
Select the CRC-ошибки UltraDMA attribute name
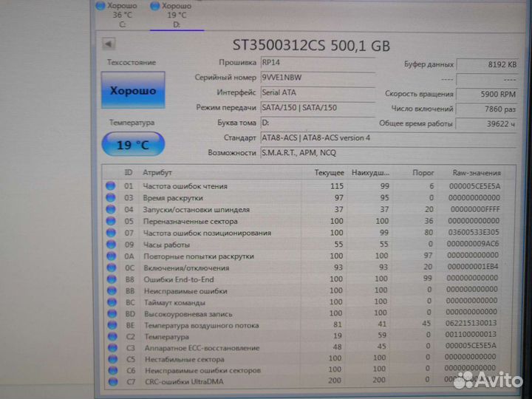coord(184,381)
